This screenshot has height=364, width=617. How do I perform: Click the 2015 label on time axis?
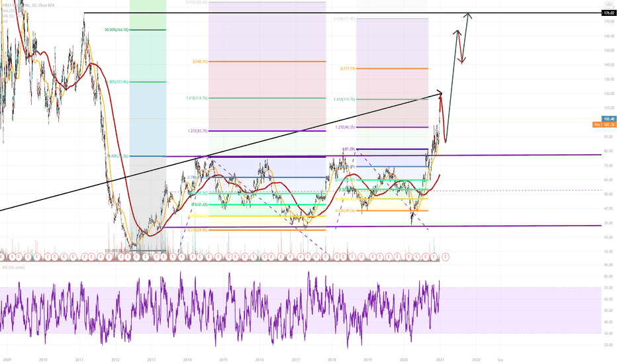[224, 359]
